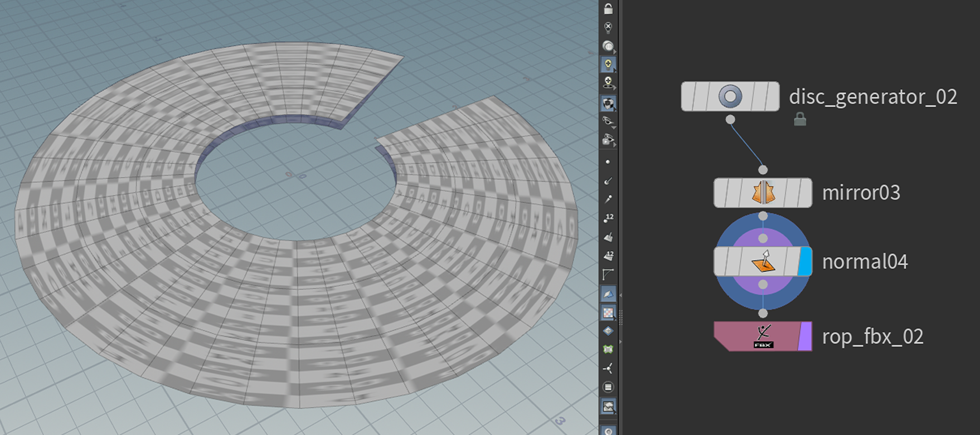Toggle display point numbers icon
The width and height of the screenshot is (980, 435).
[x=608, y=218]
